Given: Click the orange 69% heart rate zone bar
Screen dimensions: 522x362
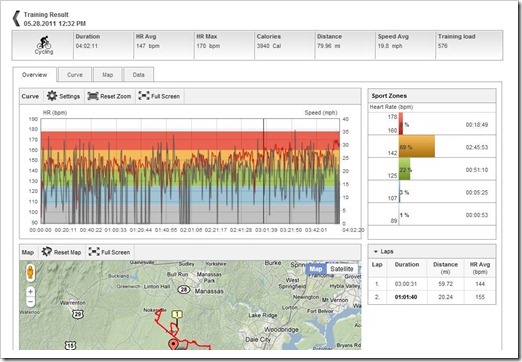Looking at the screenshot, I should 417,146.
